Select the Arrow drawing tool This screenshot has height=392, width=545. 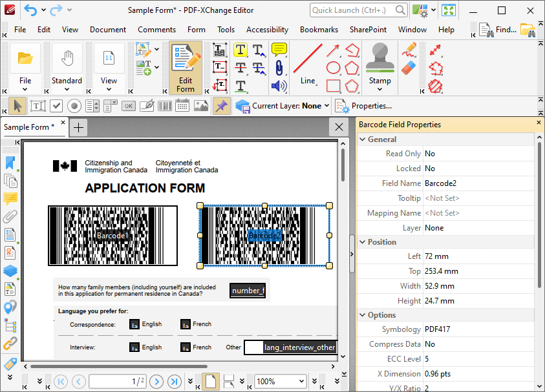click(x=333, y=50)
